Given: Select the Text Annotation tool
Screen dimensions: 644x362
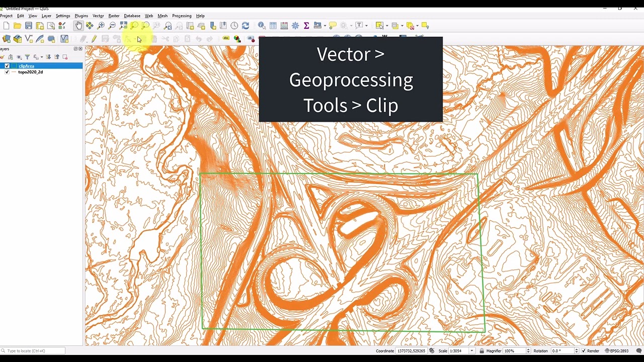Looking at the screenshot, I should 359,26.
